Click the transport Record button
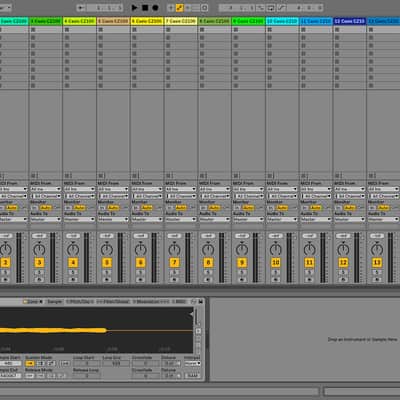Screen dimensions: 400x400 click(x=155, y=7)
